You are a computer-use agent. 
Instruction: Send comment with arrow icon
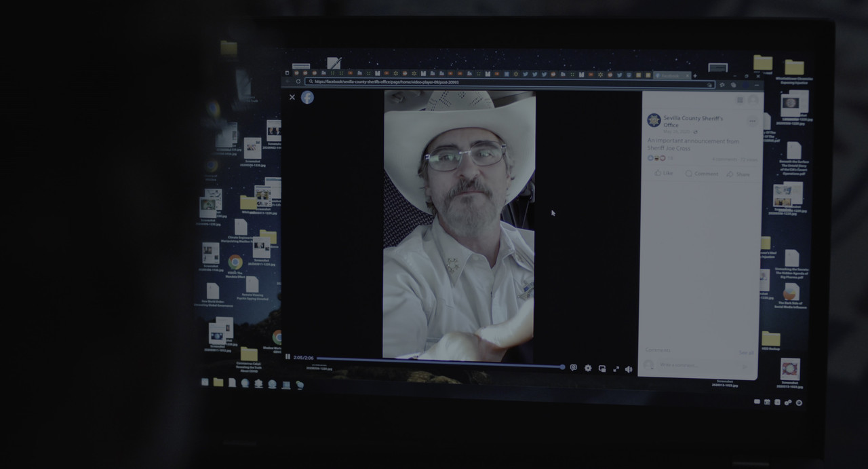click(x=745, y=367)
